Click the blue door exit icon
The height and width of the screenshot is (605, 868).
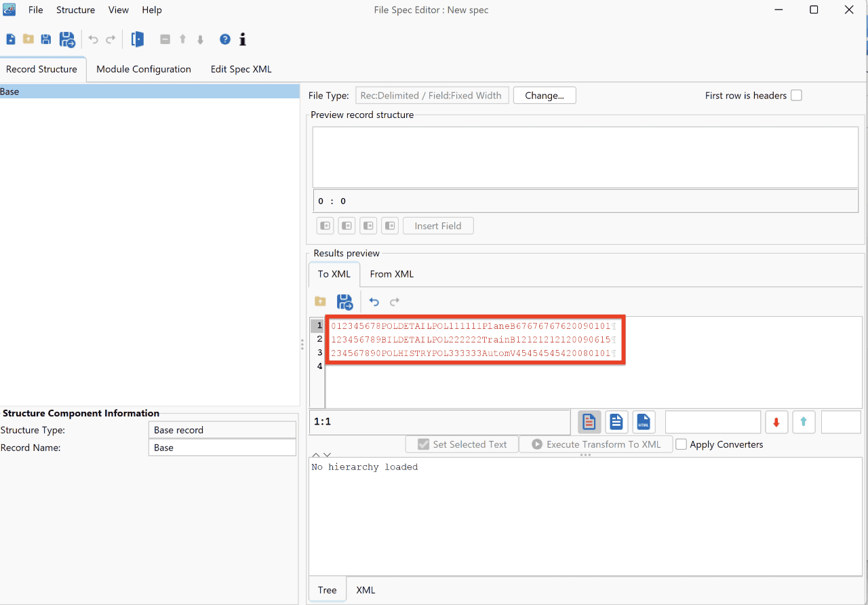(138, 39)
